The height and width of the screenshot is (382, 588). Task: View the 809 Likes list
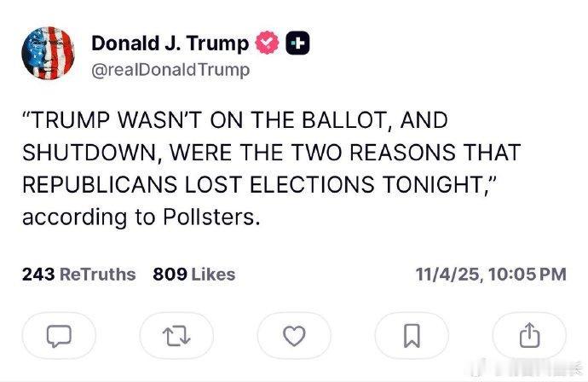(193, 274)
